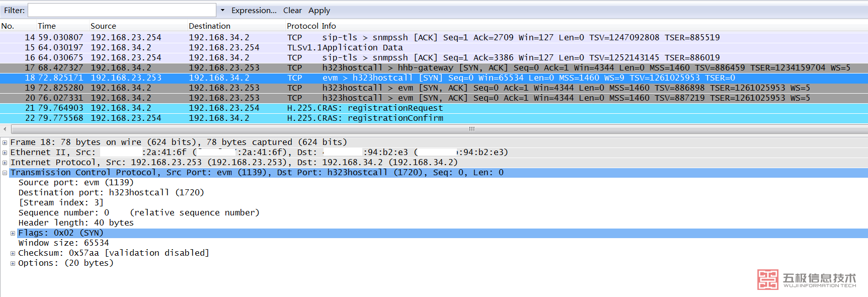Viewport: 868px width, 297px height.
Task: Select the Flags: 0x02 (SYN) line
Action: click(443, 233)
